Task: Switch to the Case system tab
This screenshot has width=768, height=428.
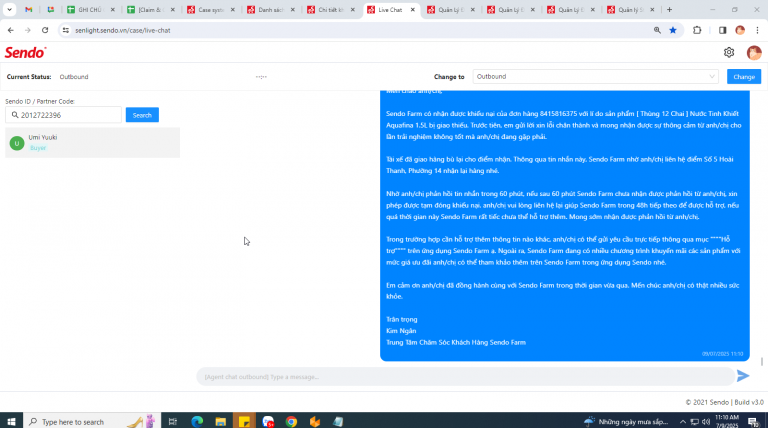Action: 211,10
